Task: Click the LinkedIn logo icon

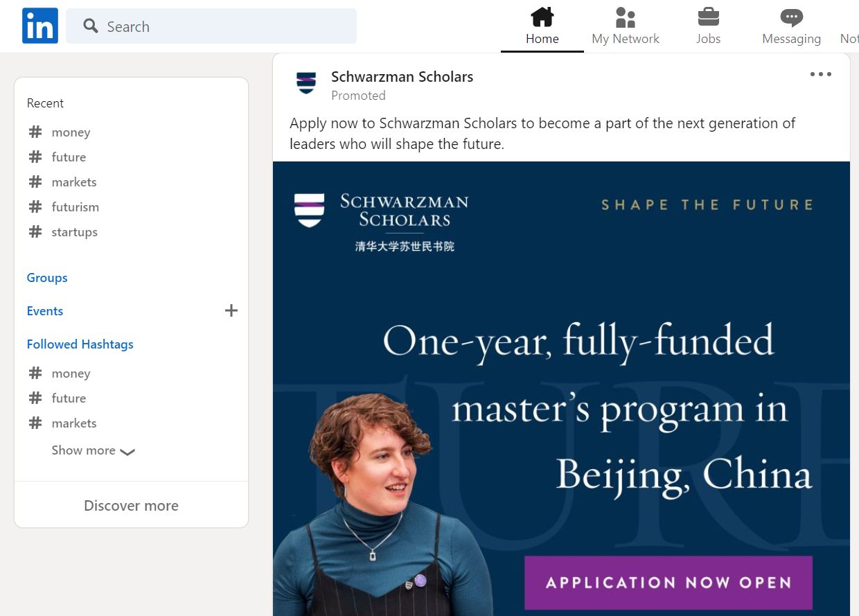Action: pyautogui.click(x=39, y=26)
